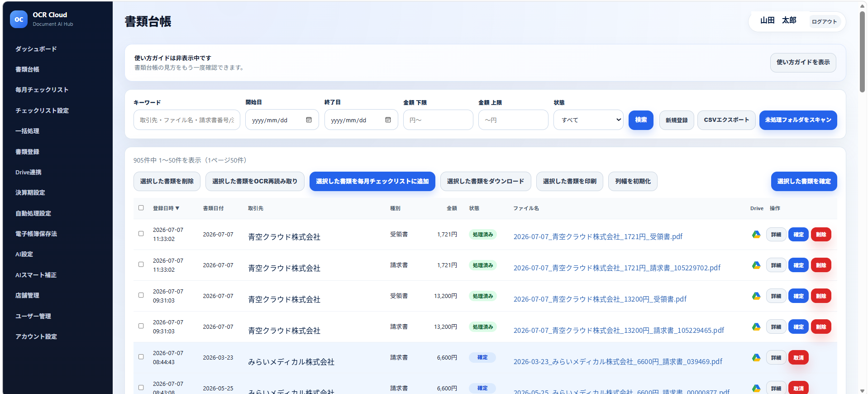Click 確定 for 13200円_受領書 row
The image size is (868, 394).
pyautogui.click(x=799, y=296)
